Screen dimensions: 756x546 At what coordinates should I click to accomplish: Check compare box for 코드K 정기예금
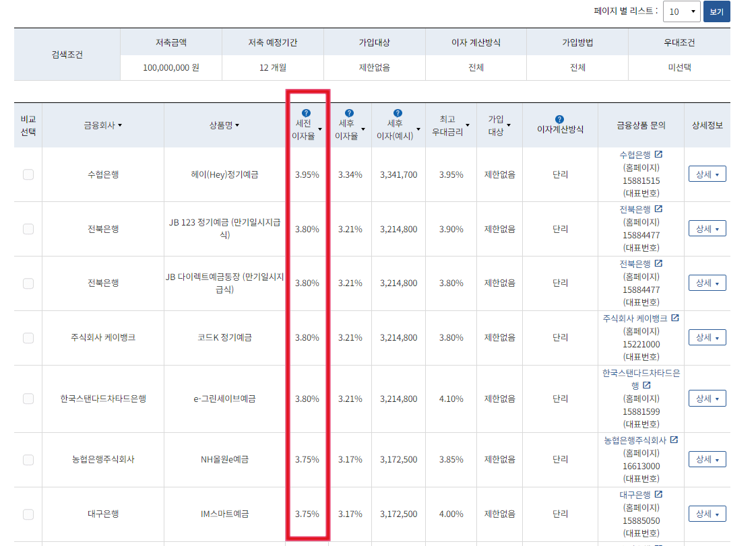coord(28,338)
